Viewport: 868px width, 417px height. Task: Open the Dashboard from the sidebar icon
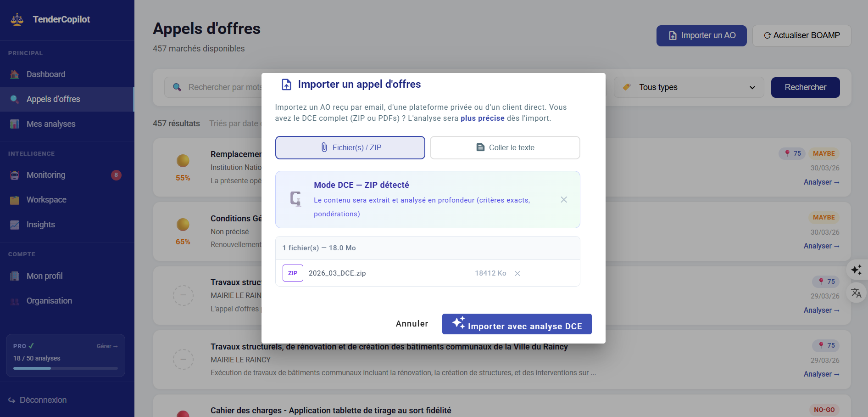[14, 74]
